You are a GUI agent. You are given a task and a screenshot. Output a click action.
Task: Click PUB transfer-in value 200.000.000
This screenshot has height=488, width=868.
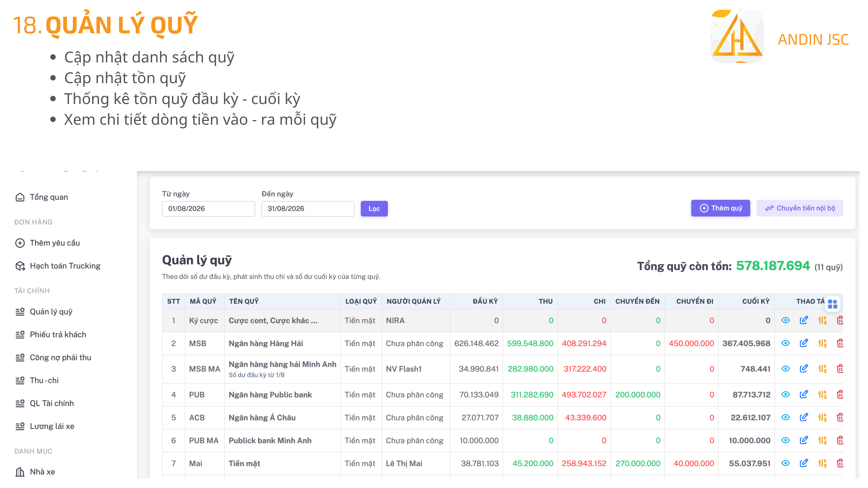(x=638, y=394)
